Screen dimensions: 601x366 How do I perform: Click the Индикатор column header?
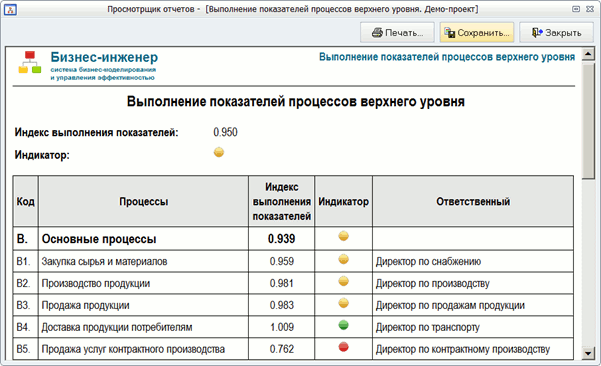343,201
